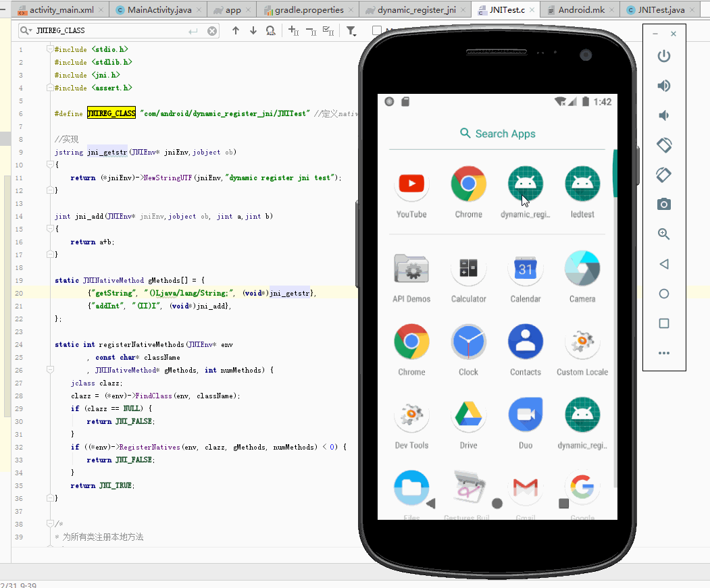This screenshot has height=588, width=710.
Task: Collapse the jni_add body fold at line 15
Action: [x=50, y=229]
